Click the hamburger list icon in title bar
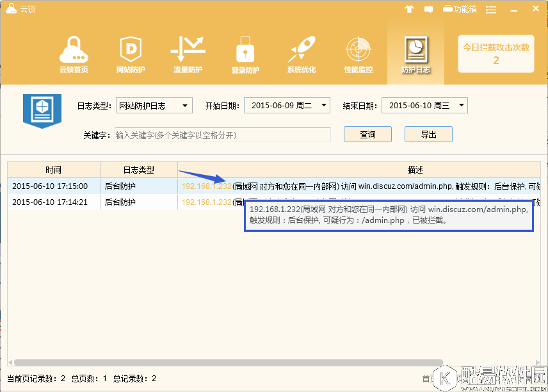Screen dimensions: 548x392 tap(490, 8)
